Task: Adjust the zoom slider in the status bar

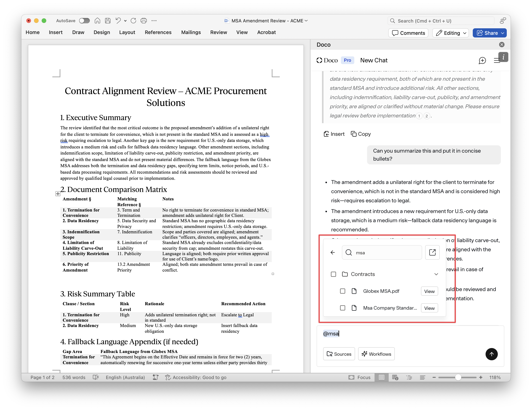Action: (x=458, y=377)
